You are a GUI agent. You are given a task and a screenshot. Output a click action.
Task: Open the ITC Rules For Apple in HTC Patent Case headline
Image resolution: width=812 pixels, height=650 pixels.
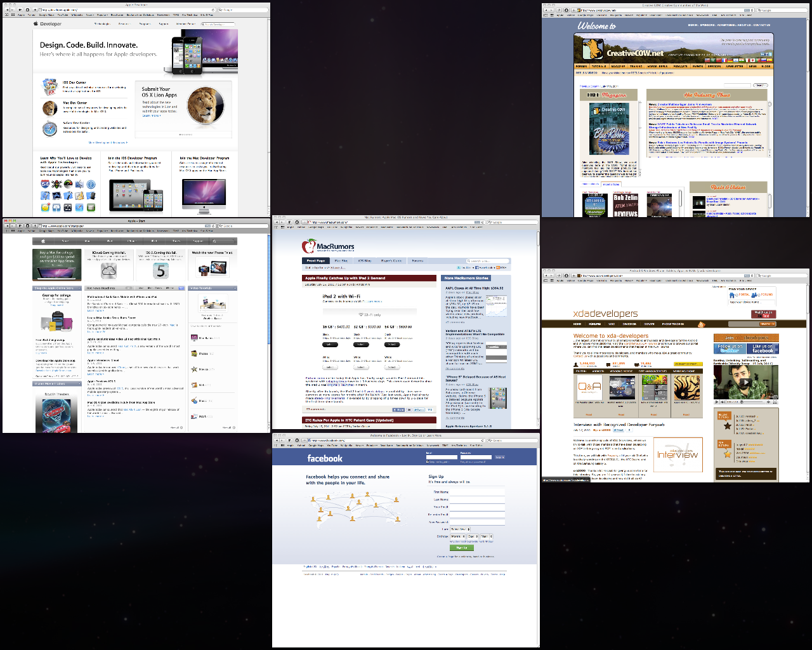click(350, 420)
